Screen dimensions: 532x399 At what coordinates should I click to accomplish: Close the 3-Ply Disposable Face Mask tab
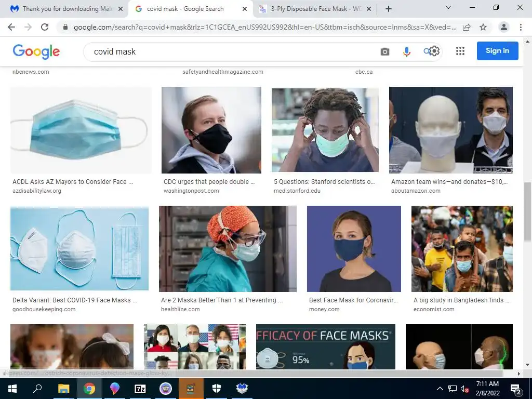pos(369,9)
